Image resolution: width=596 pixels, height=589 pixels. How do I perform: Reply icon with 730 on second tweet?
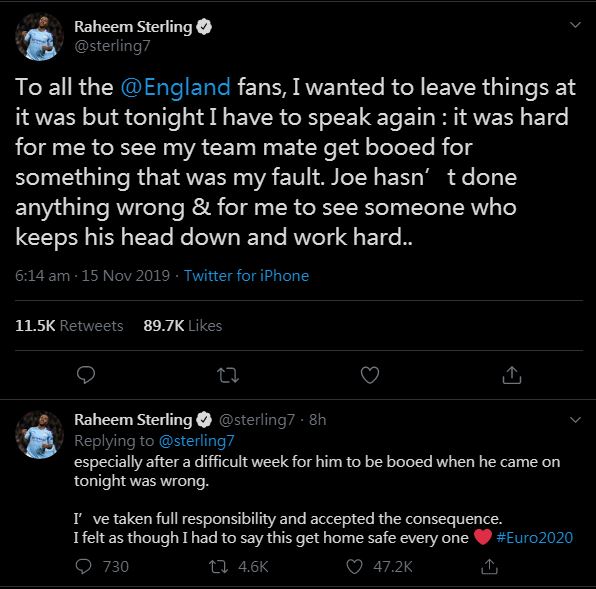click(x=103, y=567)
